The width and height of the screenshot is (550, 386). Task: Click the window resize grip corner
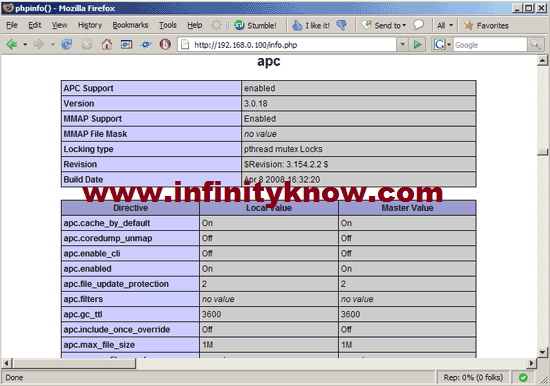tap(544, 380)
